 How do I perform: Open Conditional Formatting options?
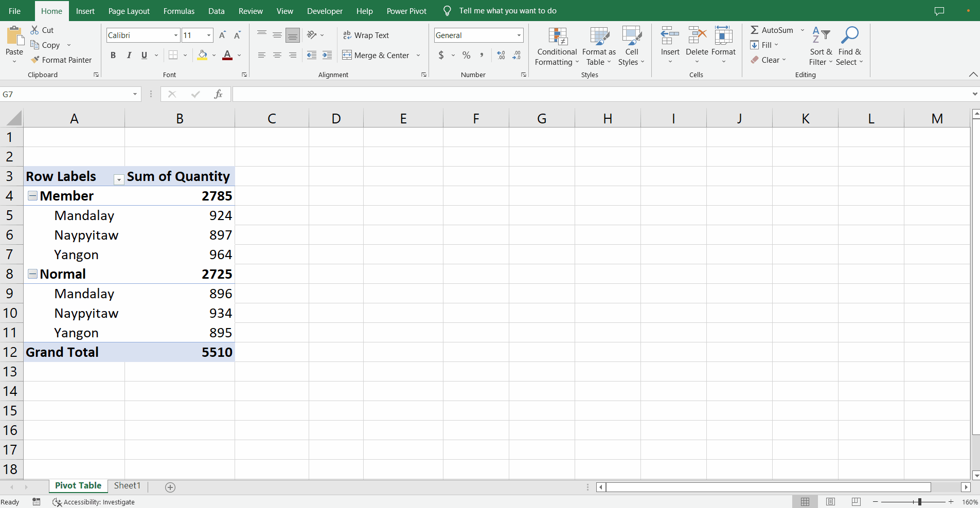coord(556,46)
